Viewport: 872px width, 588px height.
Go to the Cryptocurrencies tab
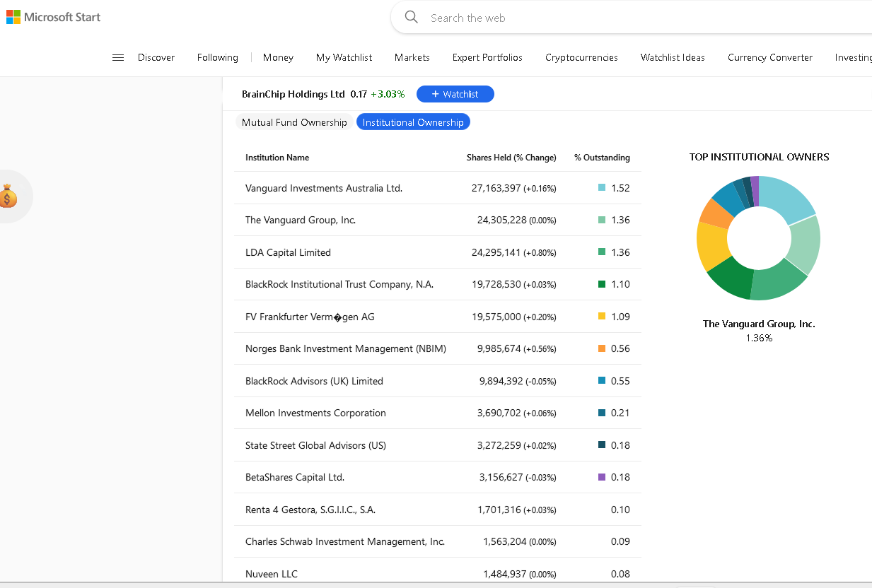[581, 57]
